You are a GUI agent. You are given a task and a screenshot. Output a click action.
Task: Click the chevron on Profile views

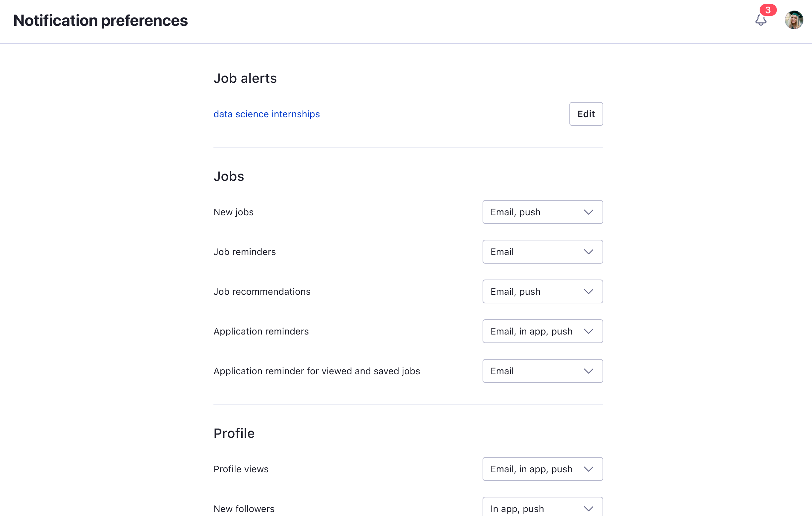click(588, 469)
